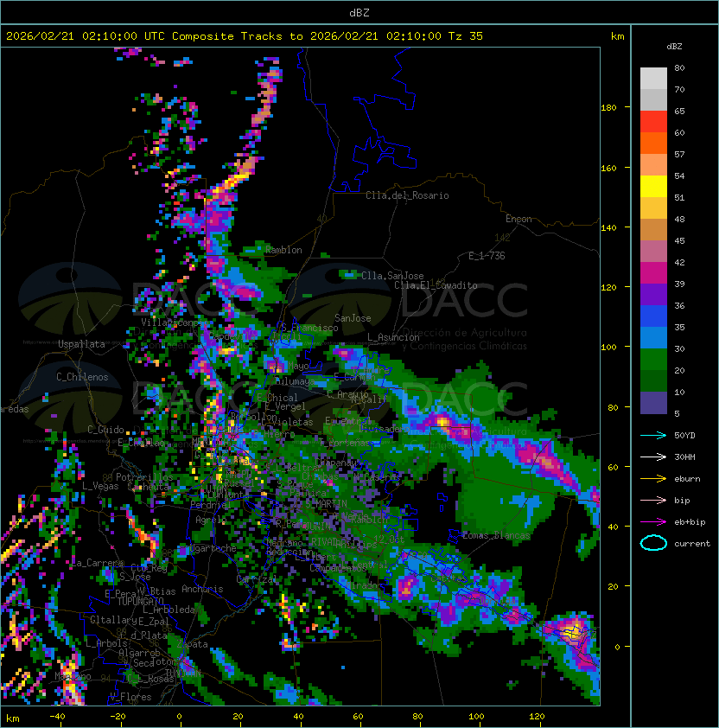
Task: Click the 'Clla.del_Rosario' map label
Action: 407,195
